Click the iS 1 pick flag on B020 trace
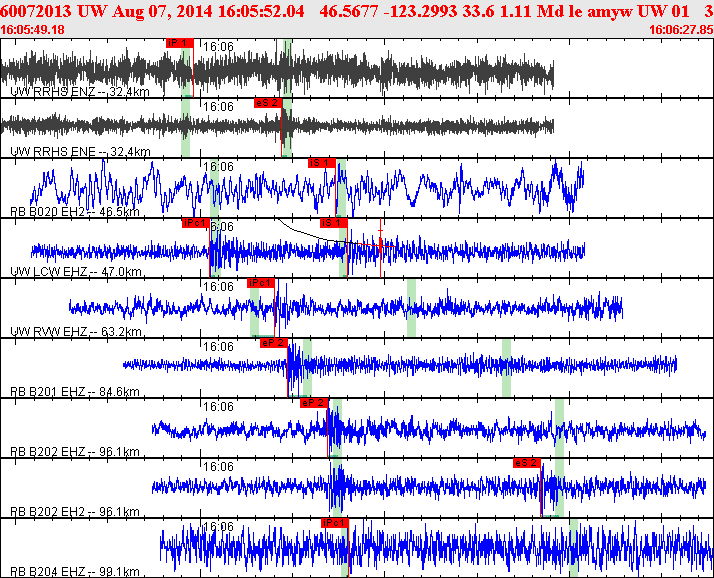The width and height of the screenshot is (714, 578). pos(319,162)
